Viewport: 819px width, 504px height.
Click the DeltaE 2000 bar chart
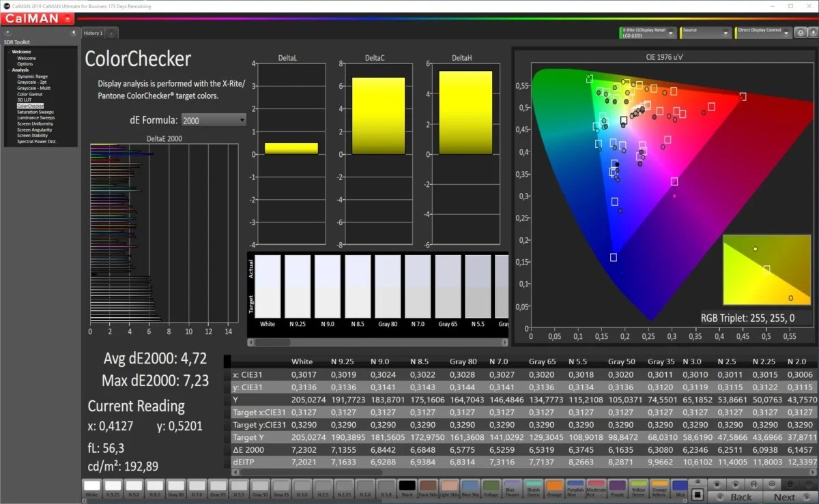(x=164, y=233)
